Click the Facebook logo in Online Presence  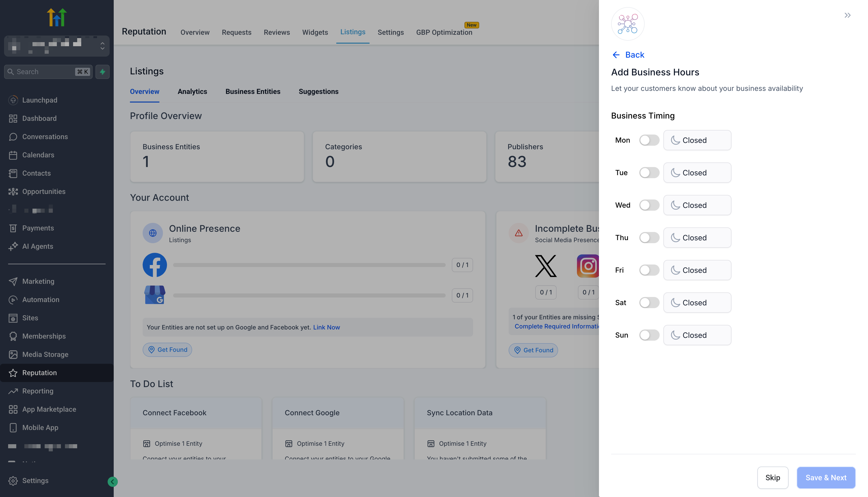click(155, 265)
